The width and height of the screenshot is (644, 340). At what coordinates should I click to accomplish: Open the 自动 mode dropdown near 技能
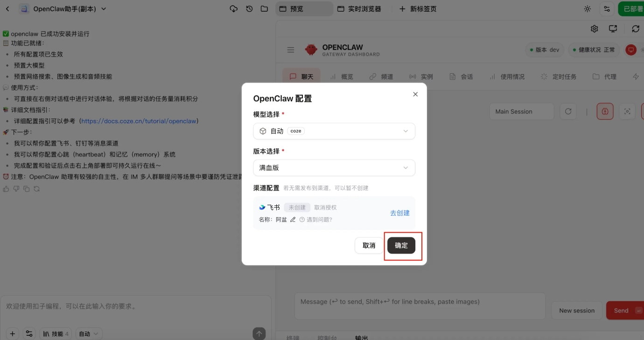coord(89,333)
